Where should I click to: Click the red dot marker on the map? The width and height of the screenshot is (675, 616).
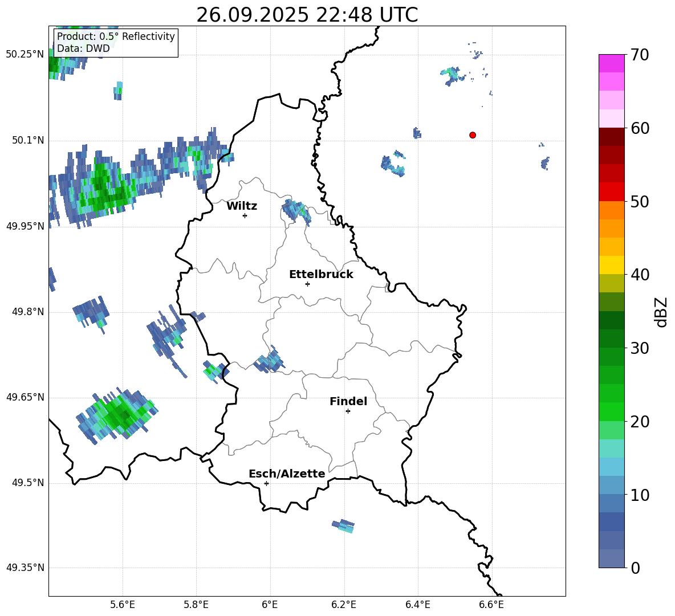(x=473, y=135)
